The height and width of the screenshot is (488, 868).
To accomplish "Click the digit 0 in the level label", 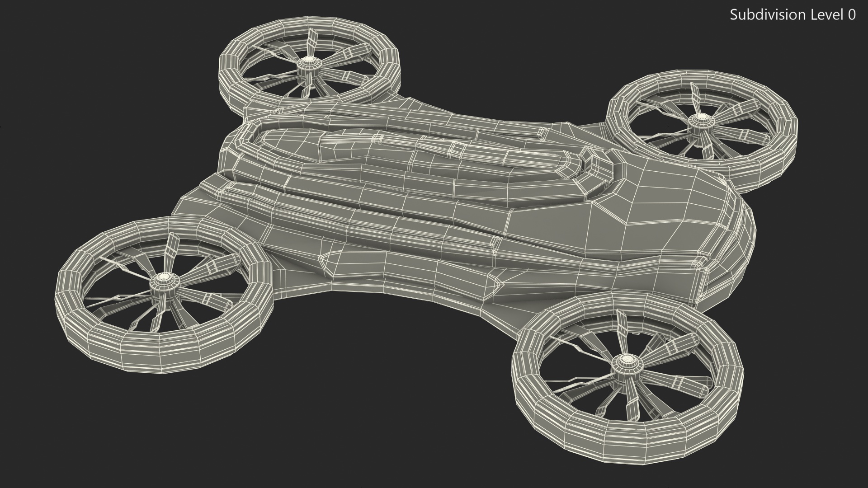I will pos(852,15).
